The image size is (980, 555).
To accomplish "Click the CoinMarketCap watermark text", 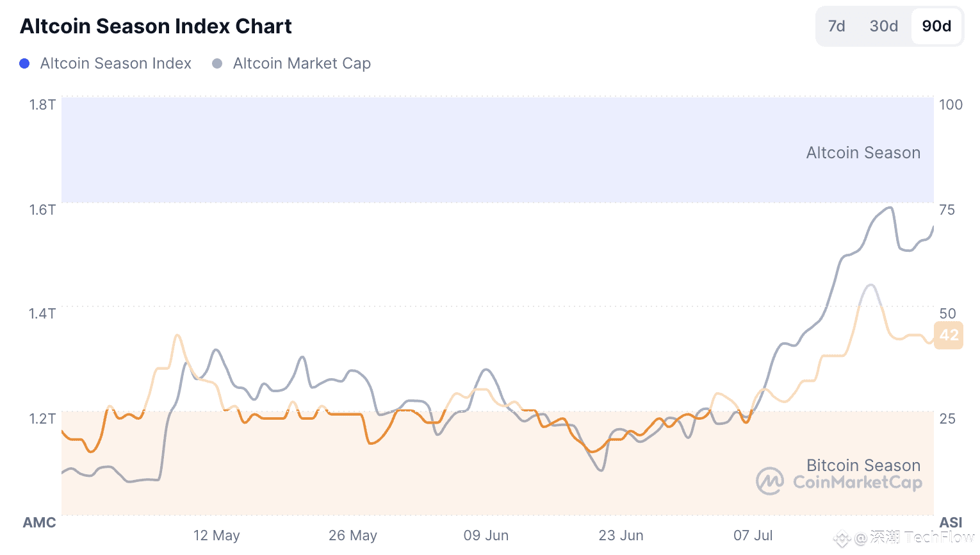I will coord(858,483).
